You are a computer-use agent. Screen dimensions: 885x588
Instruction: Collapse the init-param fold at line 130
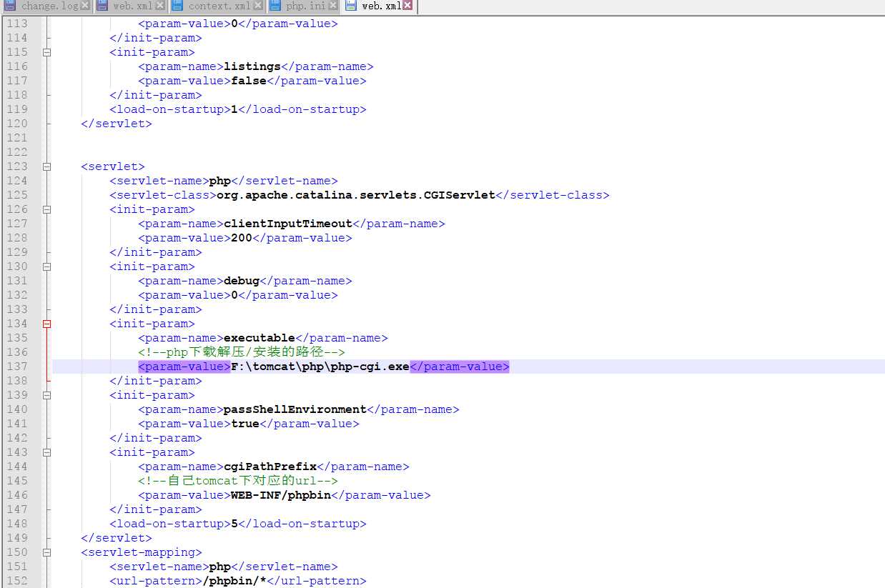pos(47,266)
